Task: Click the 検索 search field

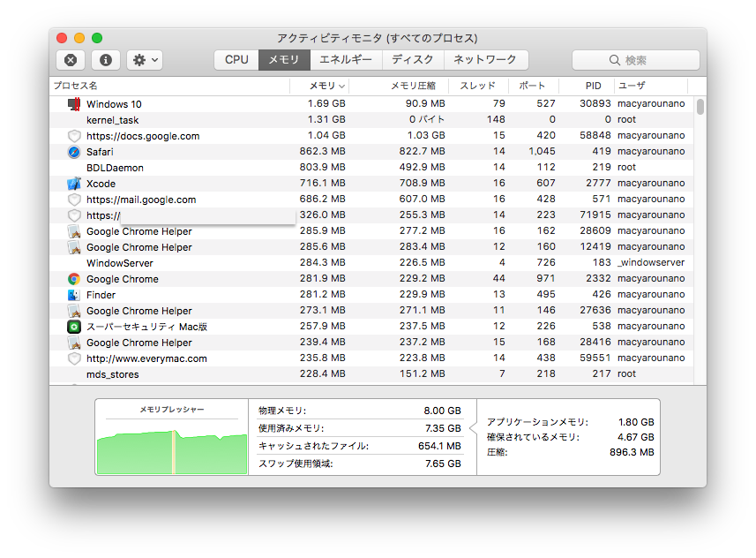Action: click(x=635, y=60)
